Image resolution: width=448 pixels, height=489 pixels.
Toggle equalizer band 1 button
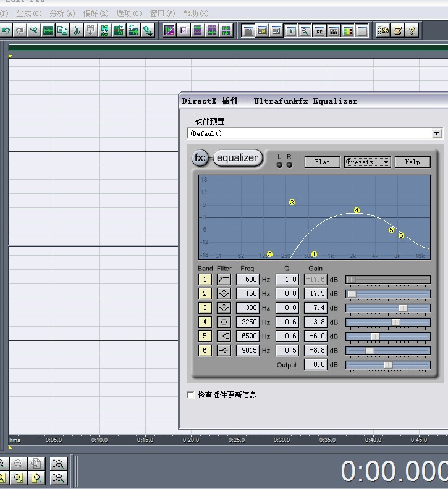point(205,280)
